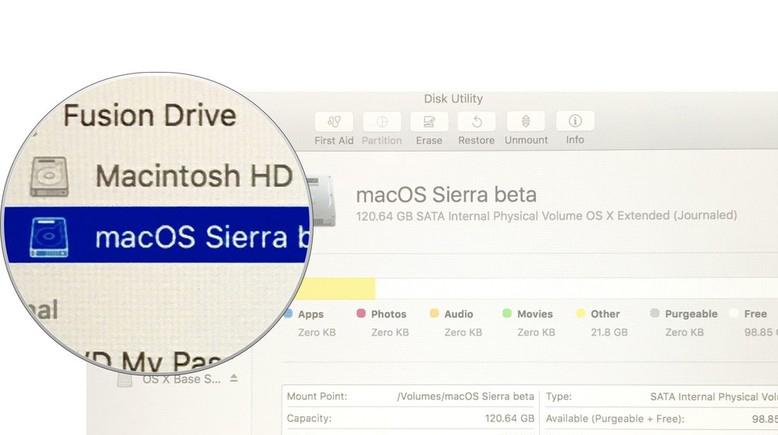Screen dimensions: 778x435
Task: Open the Info toolbar button
Action: tap(575, 121)
